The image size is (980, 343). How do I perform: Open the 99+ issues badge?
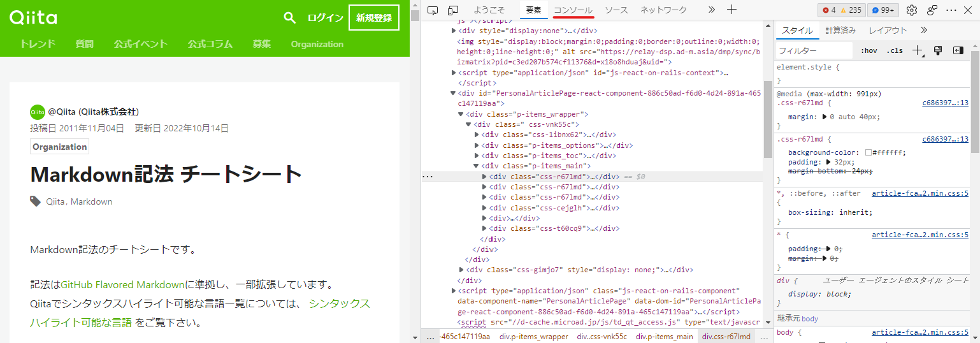click(883, 10)
